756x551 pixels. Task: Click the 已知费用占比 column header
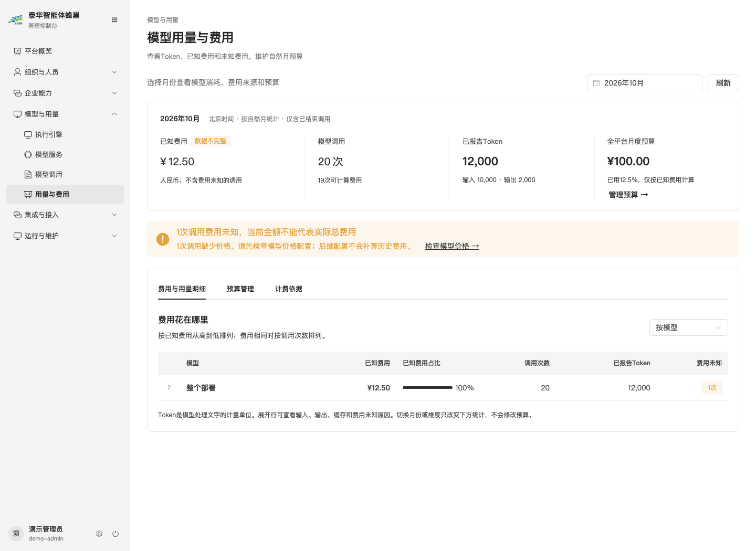422,363
